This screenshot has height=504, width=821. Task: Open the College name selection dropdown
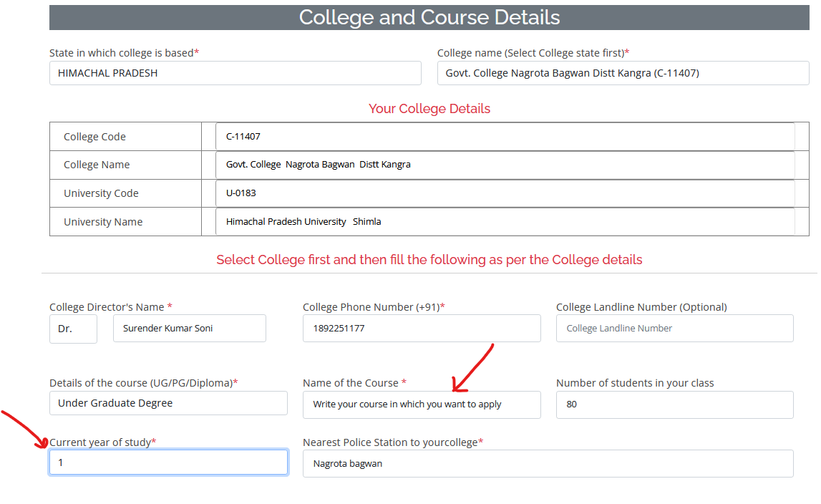[623, 73]
